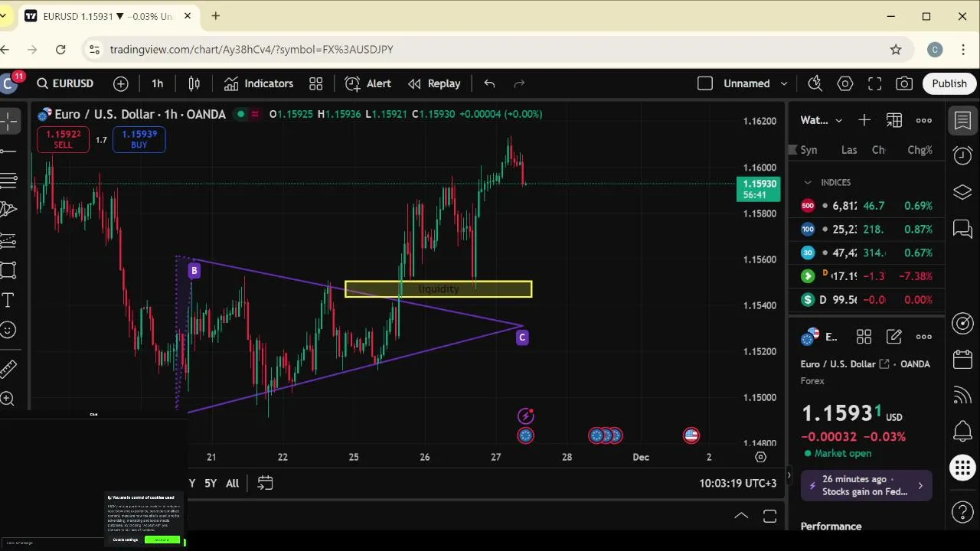Select the watchlist row showing -7.38%
This screenshot has height=551, width=980.
pos(867,275)
